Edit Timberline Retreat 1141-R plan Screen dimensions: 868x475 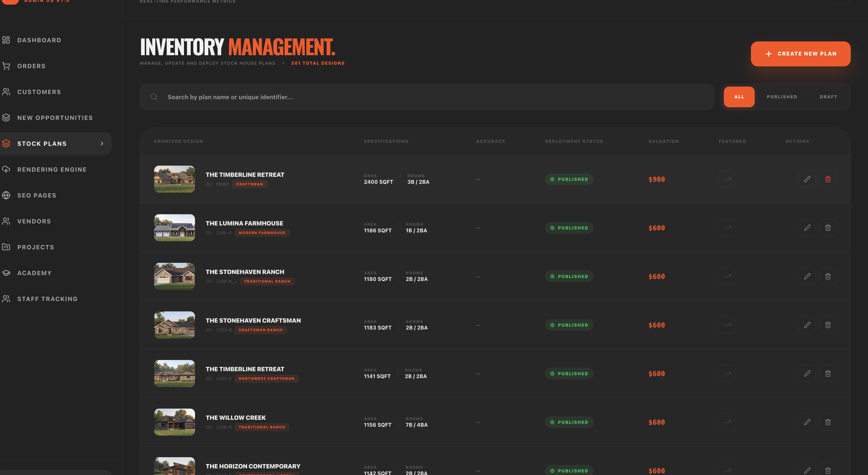(807, 374)
